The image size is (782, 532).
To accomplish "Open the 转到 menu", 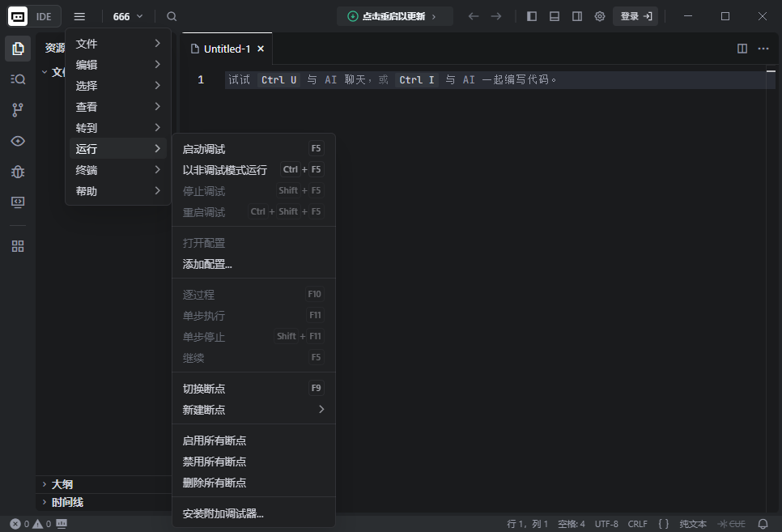I will click(x=118, y=128).
